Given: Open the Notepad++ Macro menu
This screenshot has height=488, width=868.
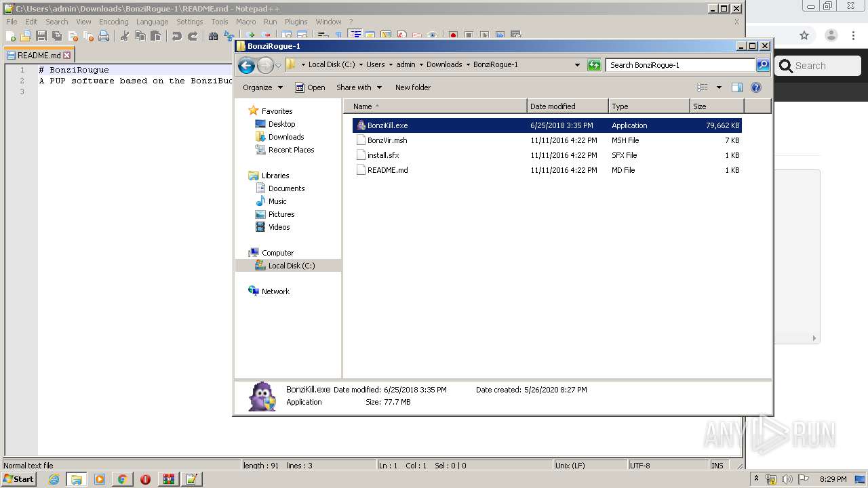Looking at the screenshot, I should click(245, 22).
